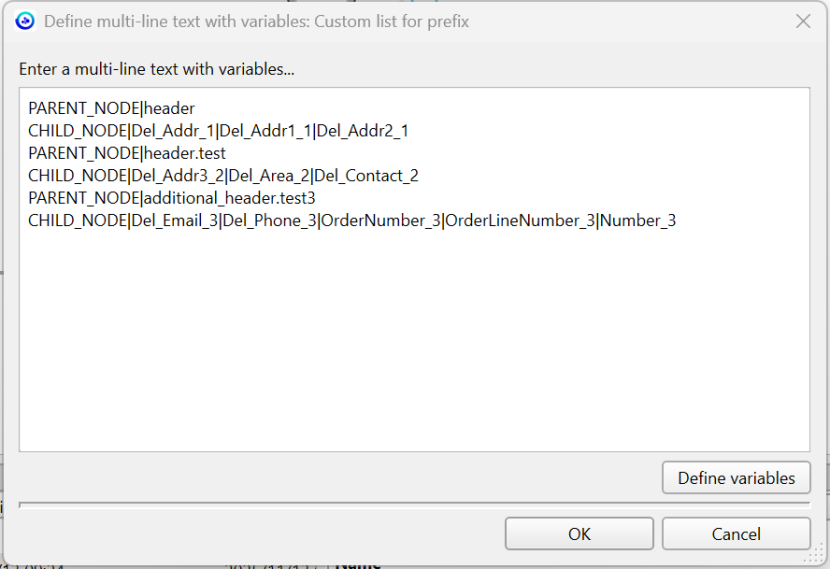Image resolution: width=830 pixels, height=569 pixels.
Task: Place cursor on Del_Addr_1 in text
Action: click(x=173, y=131)
